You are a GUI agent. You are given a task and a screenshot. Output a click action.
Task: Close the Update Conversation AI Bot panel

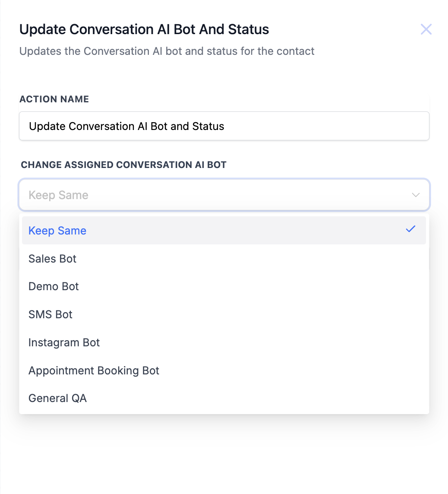point(426,29)
